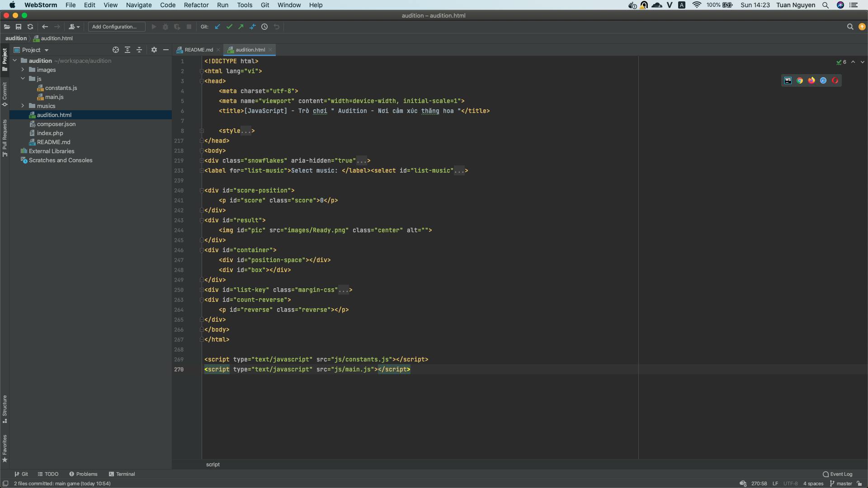Click LF line separator in status bar
868x488 pixels.
point(775,483)
